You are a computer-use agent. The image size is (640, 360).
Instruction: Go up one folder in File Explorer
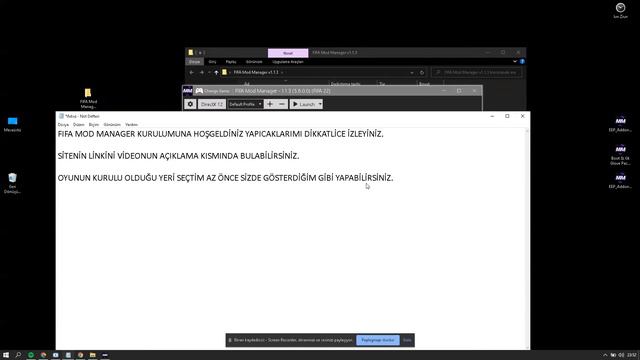tap(216, 72)
